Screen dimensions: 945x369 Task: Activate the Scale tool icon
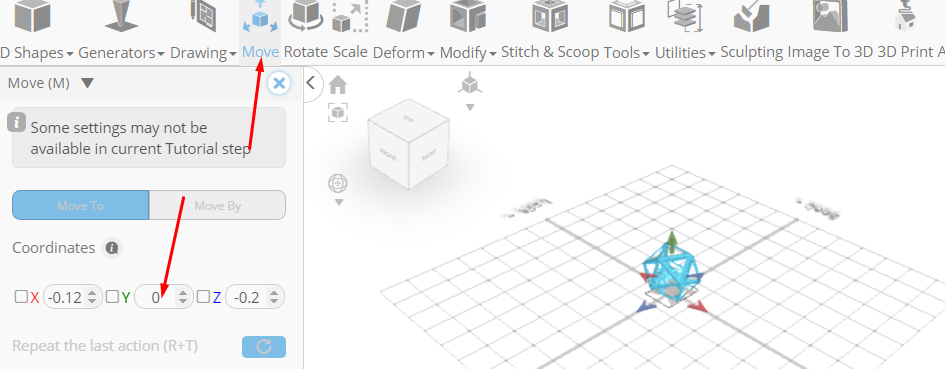tap(350, 17)
